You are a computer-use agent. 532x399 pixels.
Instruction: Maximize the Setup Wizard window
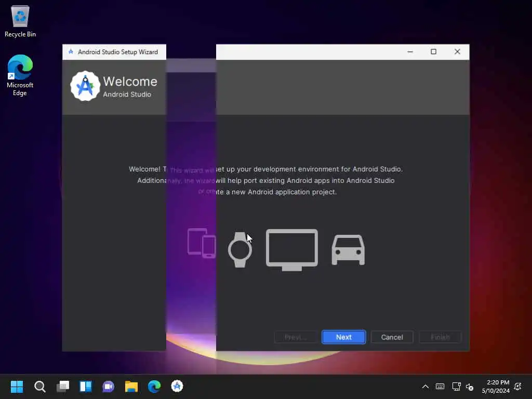(x=433, y=52)
